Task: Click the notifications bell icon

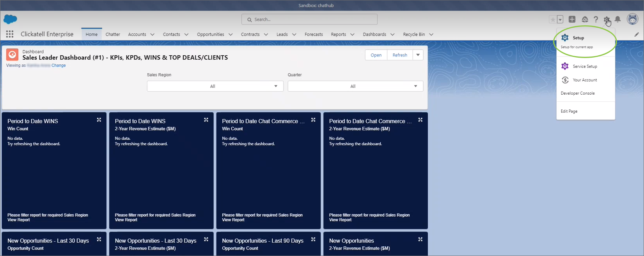Action: point(618,19)
